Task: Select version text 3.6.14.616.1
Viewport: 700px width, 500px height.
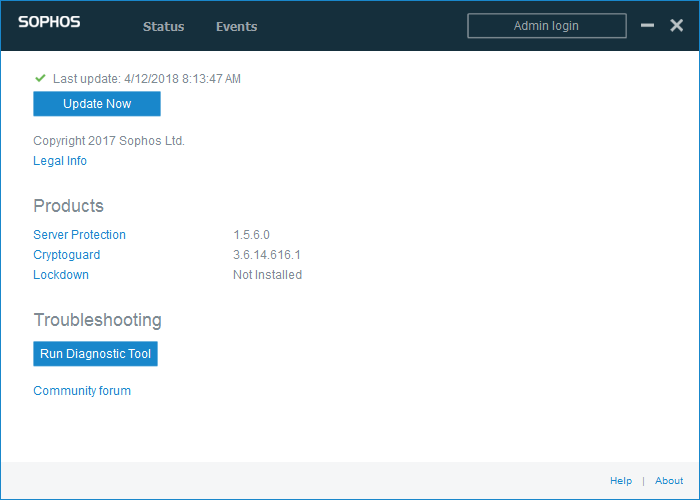Action: pyautogui.click(x=267, y=255)
